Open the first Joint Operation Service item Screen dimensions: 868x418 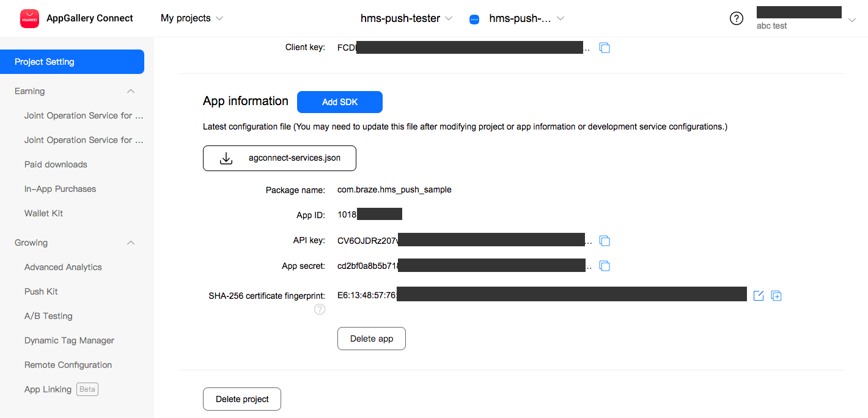tap(84, 116)
